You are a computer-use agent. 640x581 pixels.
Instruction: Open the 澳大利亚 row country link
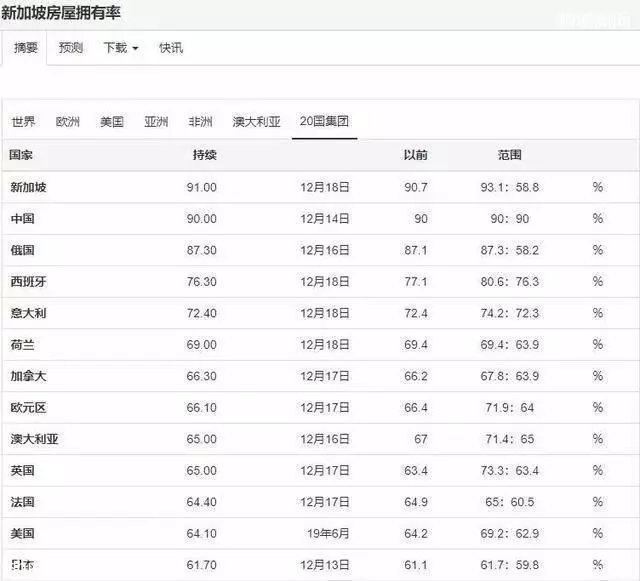pyautogui.click(x=35, y=439)
